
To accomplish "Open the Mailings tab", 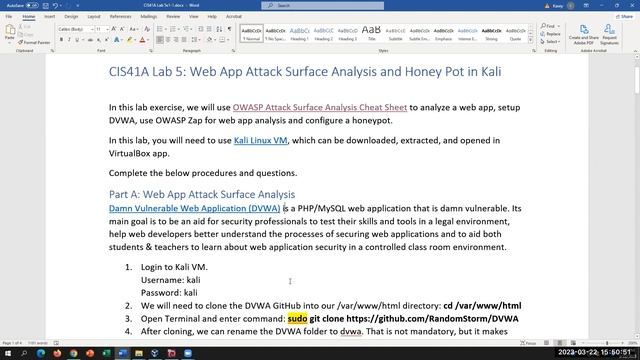I will coord(149,17).
